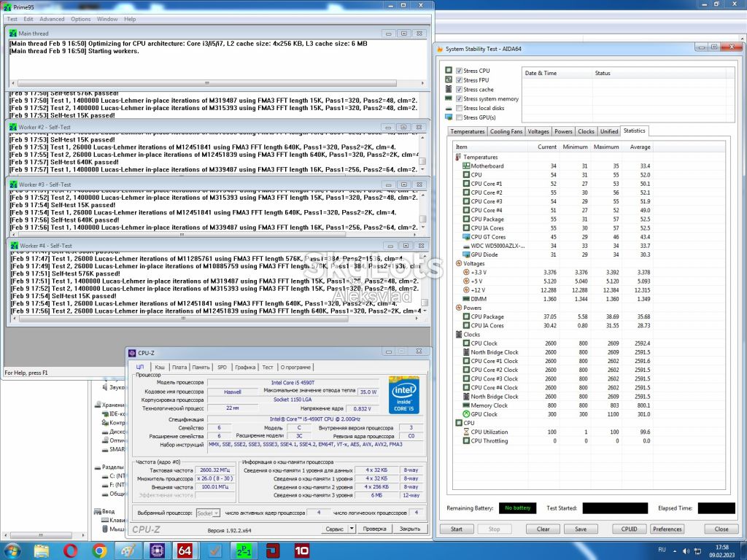Click the Закрыть button in CPU-Z
Image resolution: width=747 pixels, height=560 pixels.
(x=410, y=529)
